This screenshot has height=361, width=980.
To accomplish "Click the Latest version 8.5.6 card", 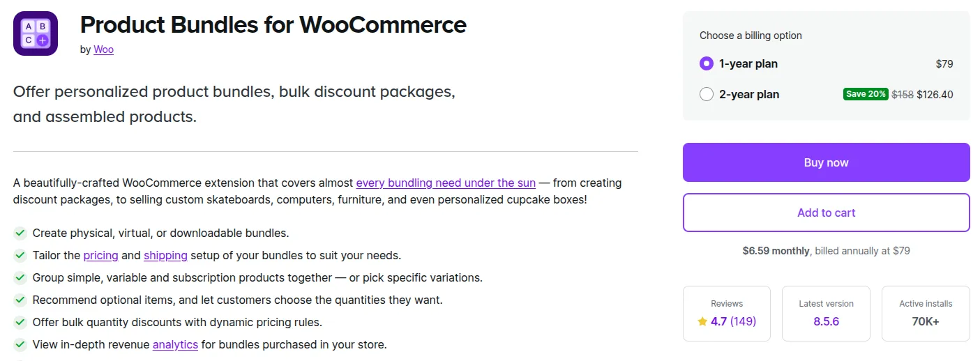I will point(826,314).
